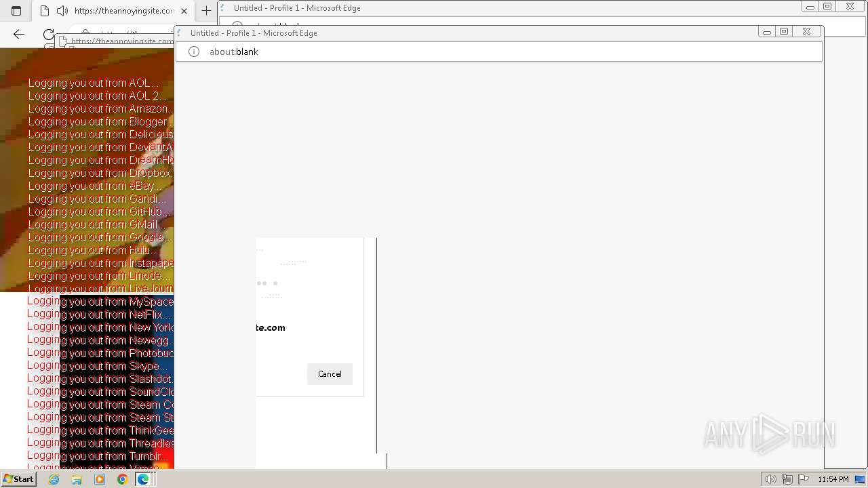The height and width of the screenshot is (488, 868).
Task: Open File Explorer from the taskbar
Action: pos(77,479)
